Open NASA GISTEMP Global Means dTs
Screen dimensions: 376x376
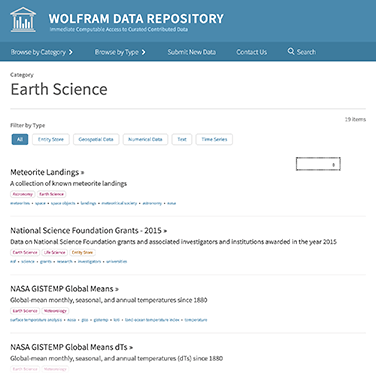coord(71,347)
